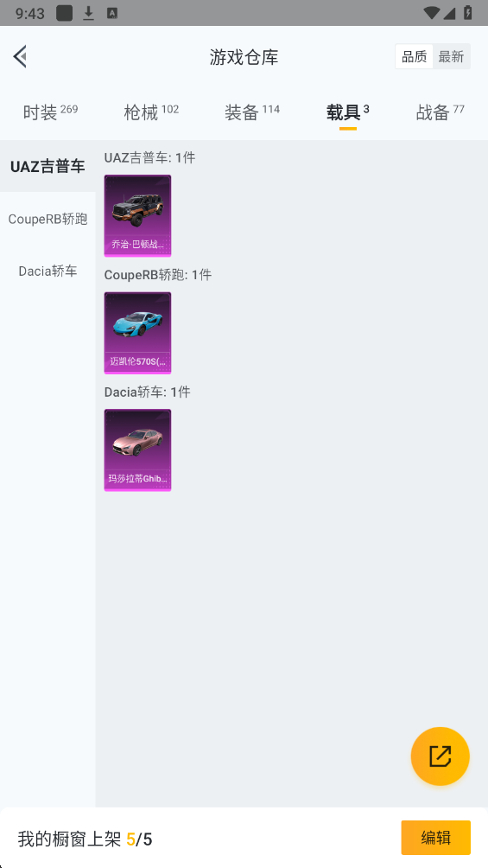Select UAZ吉普车 in the sidebar
Viewport: 488px width, 868px height.
coord(48,166)
